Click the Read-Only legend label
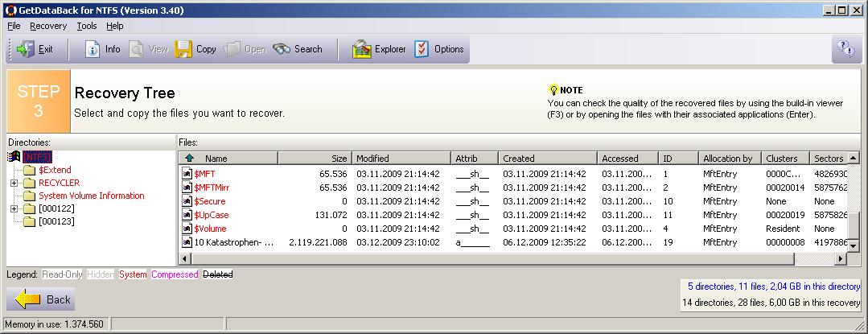Viewport: 868px width, 334px height. coord(62,274)
